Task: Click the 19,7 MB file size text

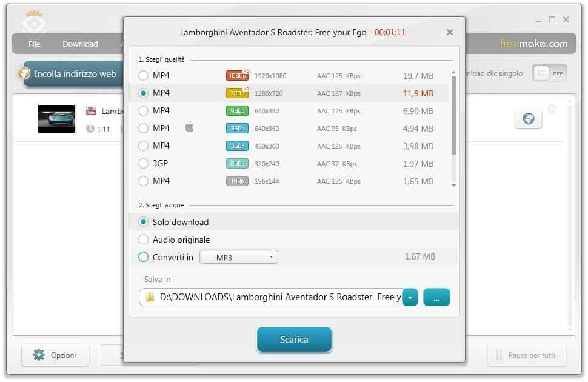Action: point(418,76)
